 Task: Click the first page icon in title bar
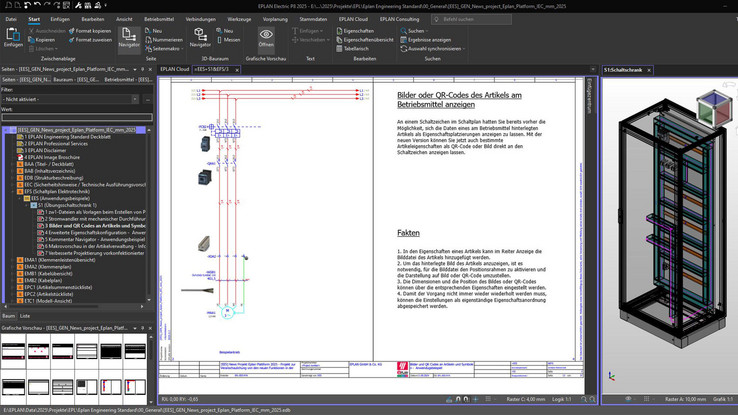8,5
